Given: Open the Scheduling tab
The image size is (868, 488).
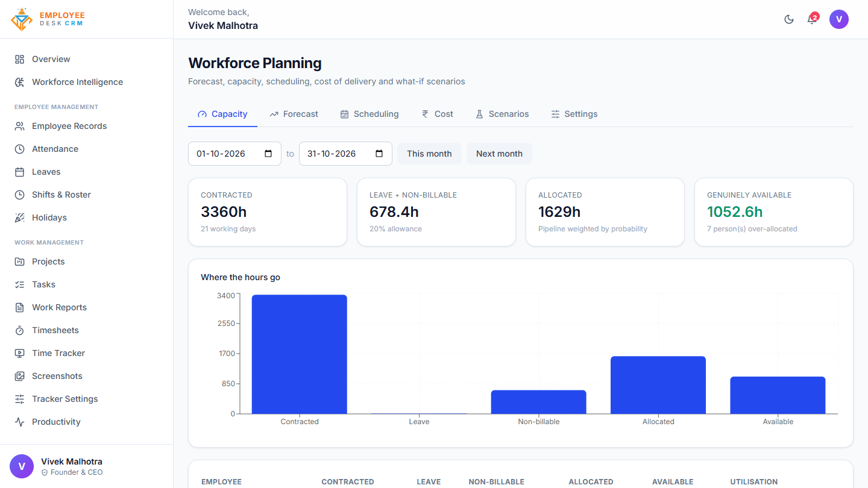Looking at the screenshot, I should [370, 114].
